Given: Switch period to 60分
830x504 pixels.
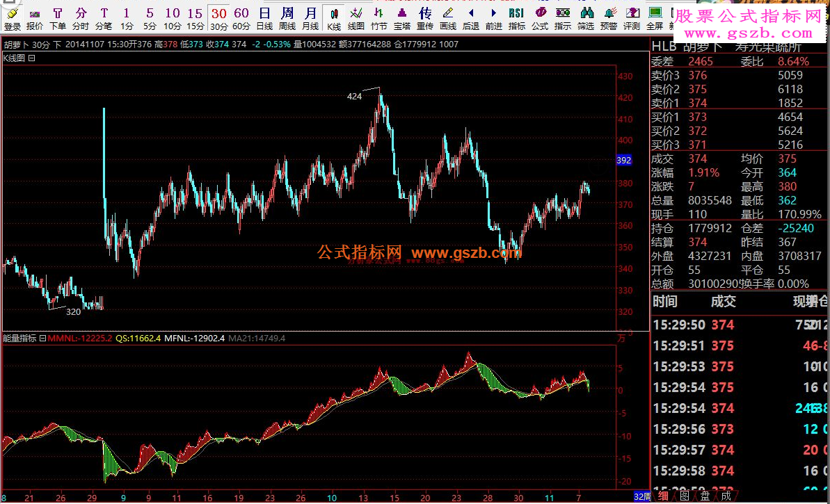Looking at the screenshot, I should pyautogui.click(x=241, y=18).
